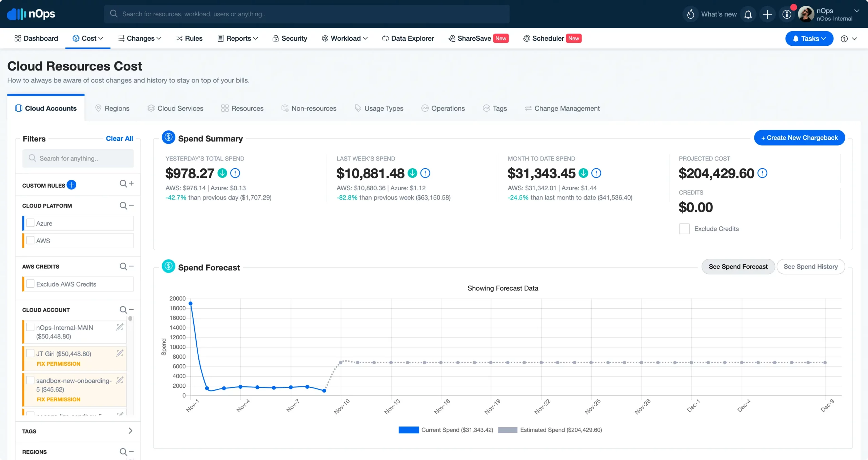Select nOps-Internal-MAIN account checkbox

click(30, 327)
